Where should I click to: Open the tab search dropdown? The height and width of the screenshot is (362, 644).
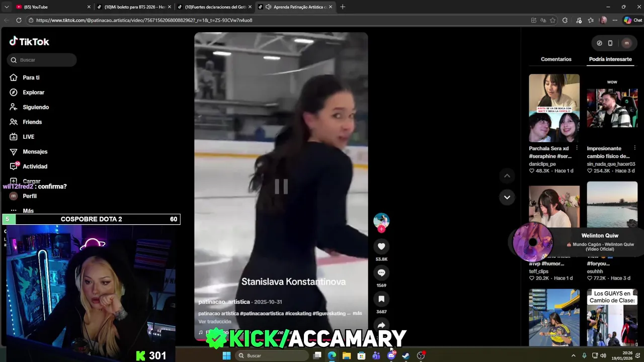point(6,7)
